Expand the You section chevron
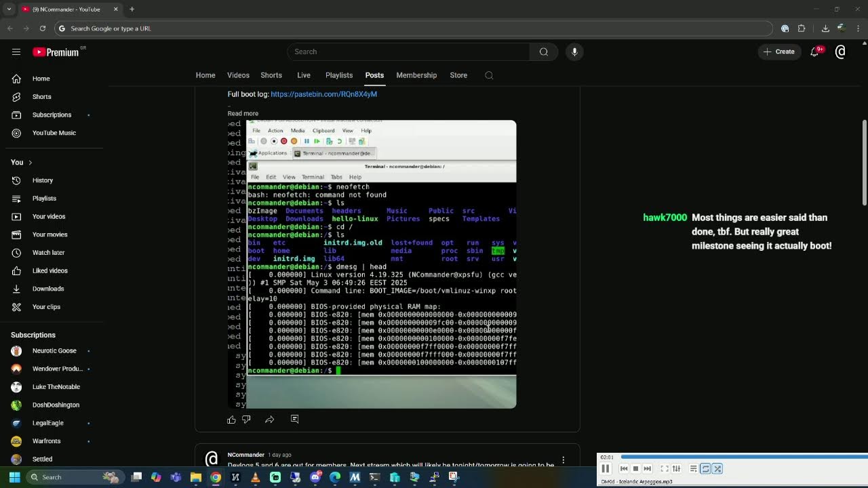The height and width of the screenshot is (488, 868). click(x=30, y=163)
